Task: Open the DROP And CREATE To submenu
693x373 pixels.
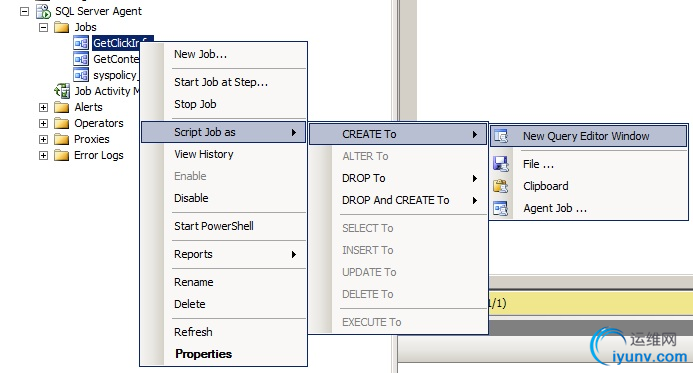Action: point(398,200)
